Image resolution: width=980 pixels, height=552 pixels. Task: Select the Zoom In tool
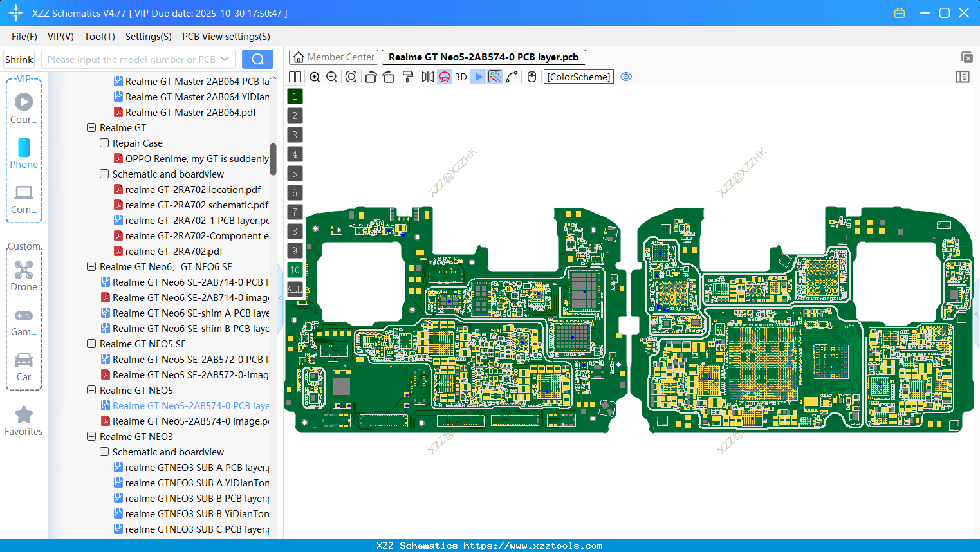point(315,77)
